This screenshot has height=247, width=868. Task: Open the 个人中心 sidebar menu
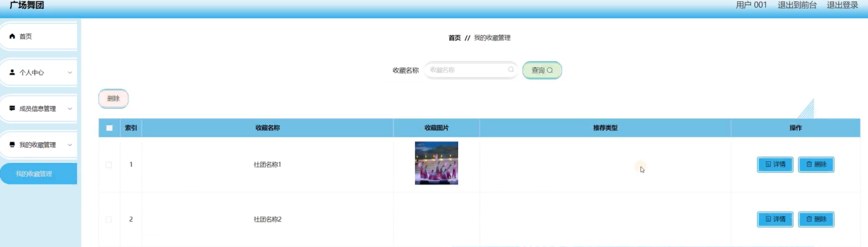point(38,73)
